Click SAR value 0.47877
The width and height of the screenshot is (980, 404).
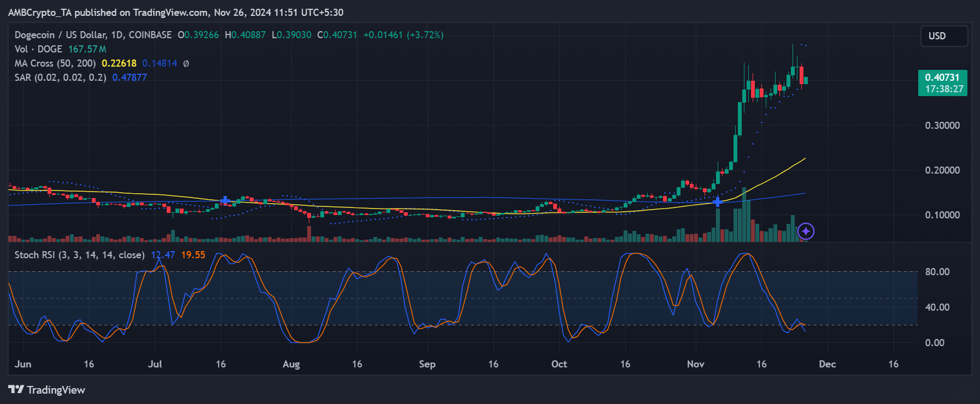click(x=130, y=78)
